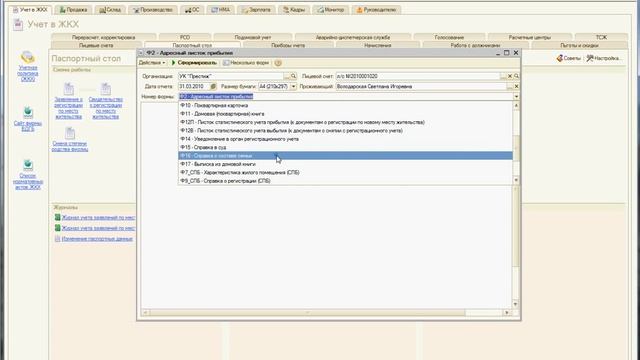Open the Голосование tab
The height and width of the screenshot is (360, 640).
click(x=449, y=37)
